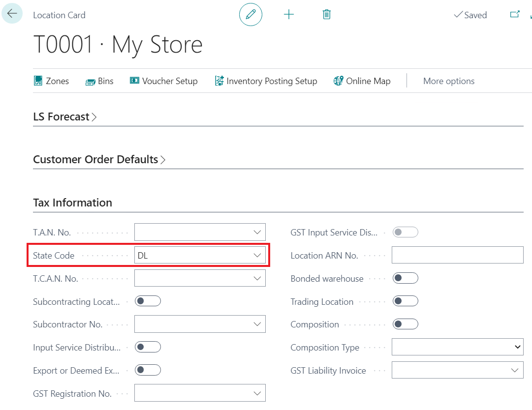The width and height of the screenshot is (532, 410).
Task: Expand the LS Forecast section
Action: [64, 117]
